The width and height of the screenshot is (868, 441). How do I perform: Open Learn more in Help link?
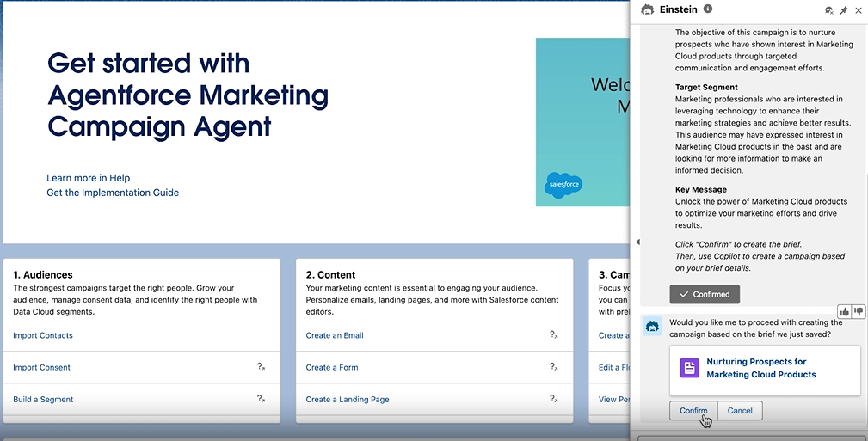pyautogui.click(x=88, y=178)
